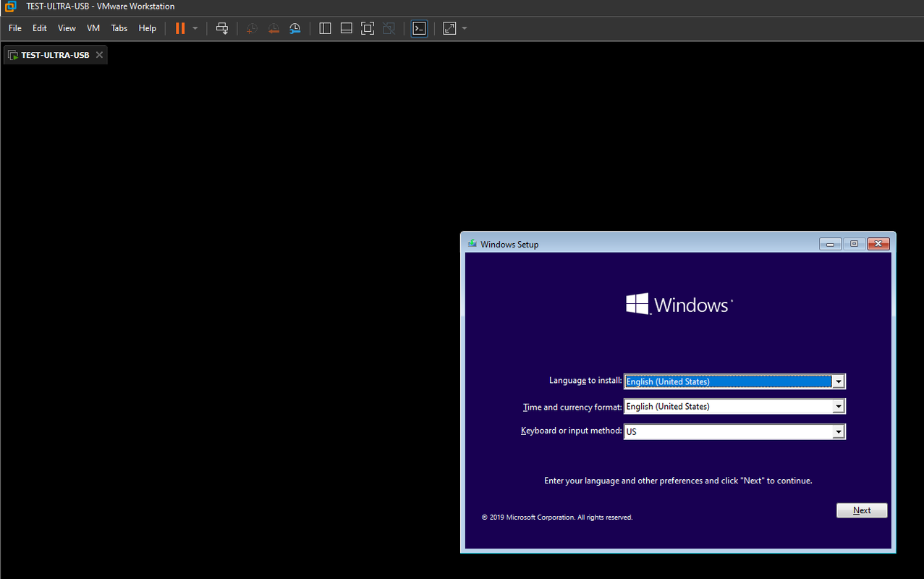This screenshot has width=924, height=579.
Task: Click the 'Keyboard or input method:' label
Action: click(572, 431)
